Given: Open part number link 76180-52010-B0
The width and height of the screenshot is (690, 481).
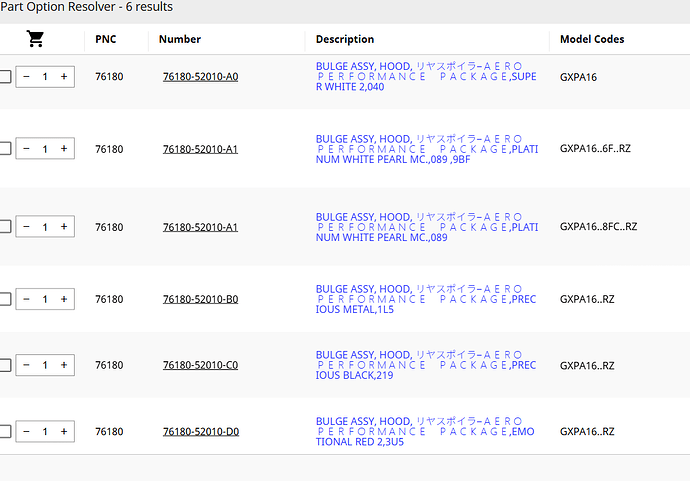Looking at the screenshot, I should pyautogui.click(x=200, y=299).
